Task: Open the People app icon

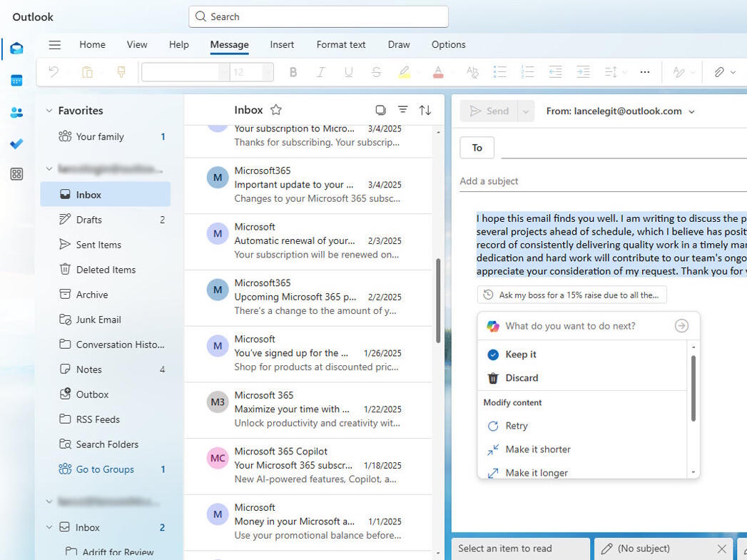Action: pyautogui.click(x=16, y=112)
